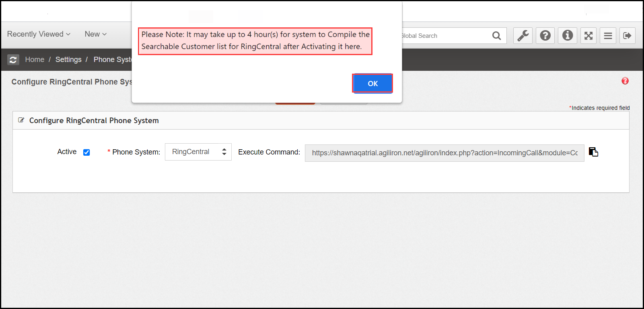Screen dimensions: 644x309
Task: Go to Home breadcrumb link
Action: click(35, 60)
